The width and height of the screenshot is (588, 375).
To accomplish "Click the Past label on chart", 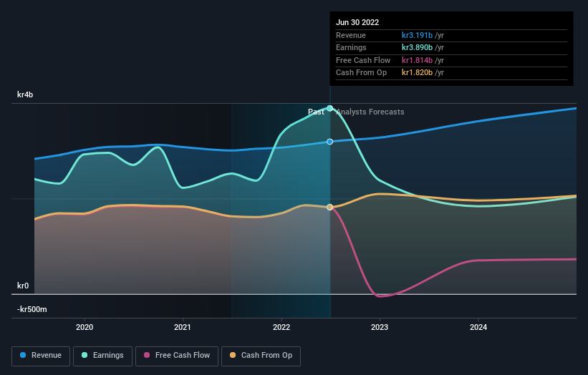I will point(316,112).
